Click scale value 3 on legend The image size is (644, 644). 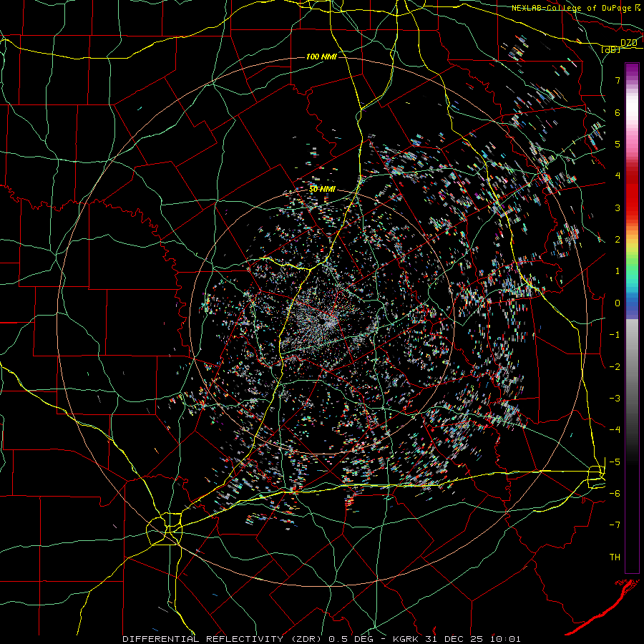[618, 208]
